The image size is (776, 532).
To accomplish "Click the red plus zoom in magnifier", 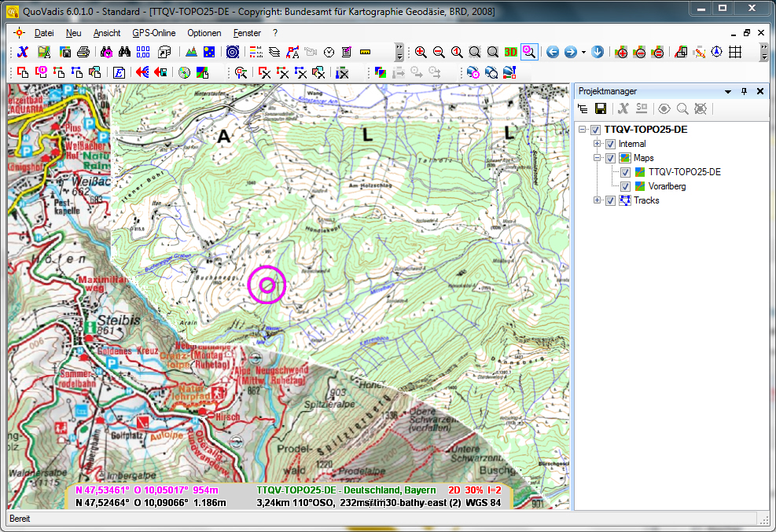I will coord(421,52).
